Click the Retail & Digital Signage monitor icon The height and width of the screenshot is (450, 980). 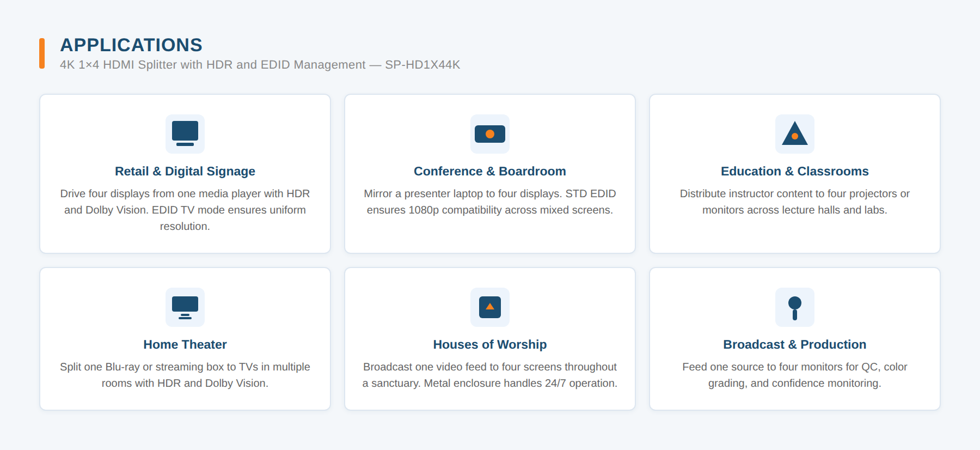point(185,134)
